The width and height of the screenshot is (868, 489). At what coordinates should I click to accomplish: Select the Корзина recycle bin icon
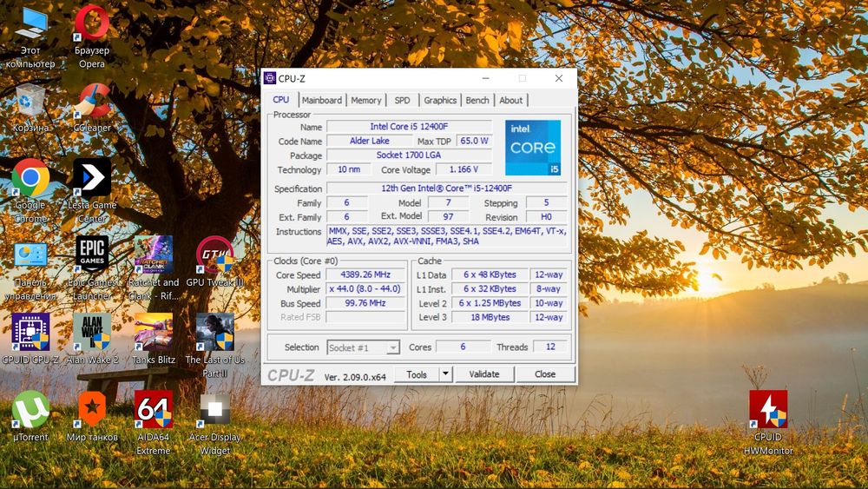[31, 108]
